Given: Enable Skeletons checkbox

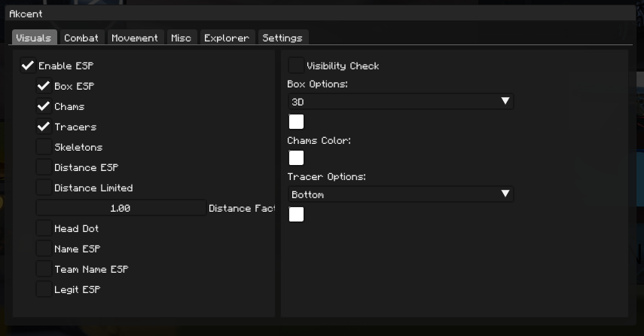Looking at the screenshot, I should (x=44, y=147).
